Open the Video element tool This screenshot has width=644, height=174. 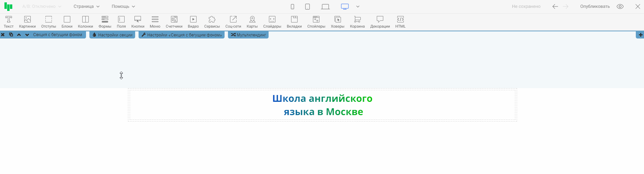point(193,22)
